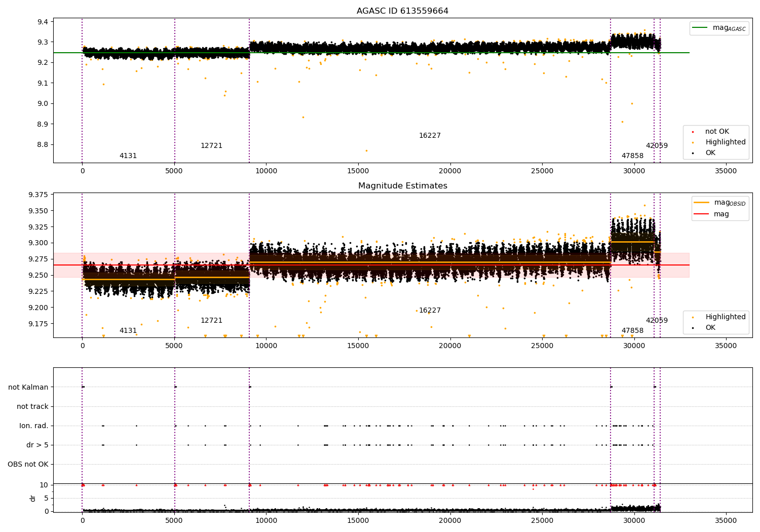760x532 pixels.
Task: Click x-axis tick 5000 in middle plot
Action: coord(174,346)
